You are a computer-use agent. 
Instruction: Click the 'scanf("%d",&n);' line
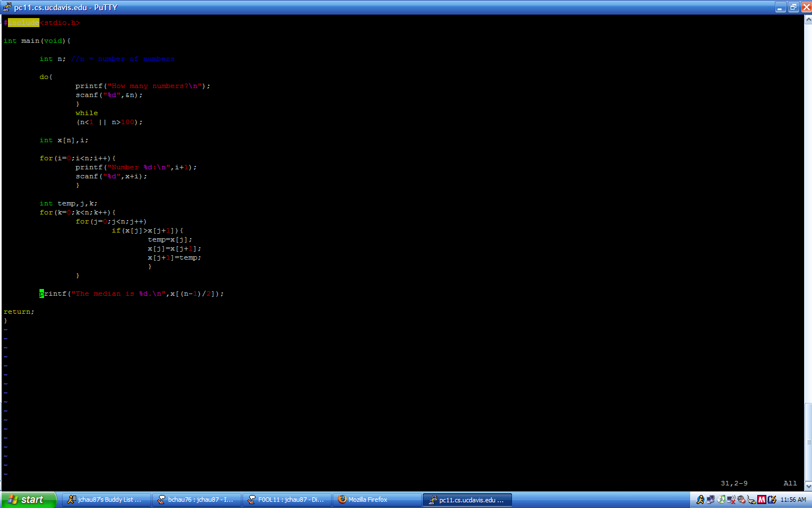pyautogui.click(x=109, y=95)
